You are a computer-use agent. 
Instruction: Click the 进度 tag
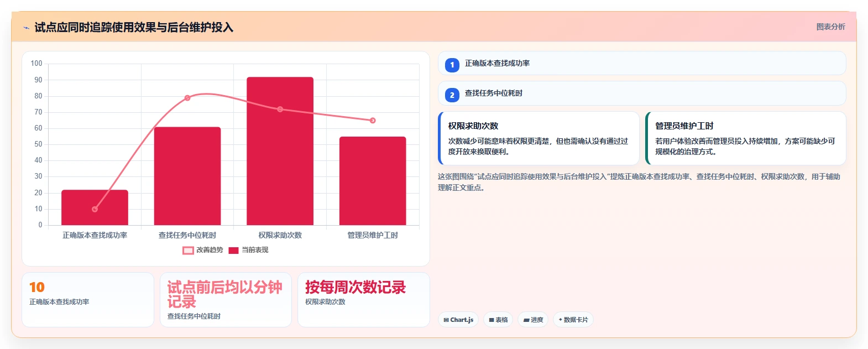(533, 320)
